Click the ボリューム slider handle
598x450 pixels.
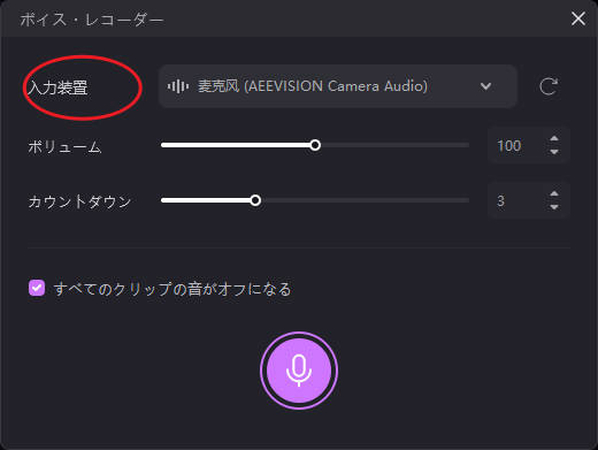[315, 145]
